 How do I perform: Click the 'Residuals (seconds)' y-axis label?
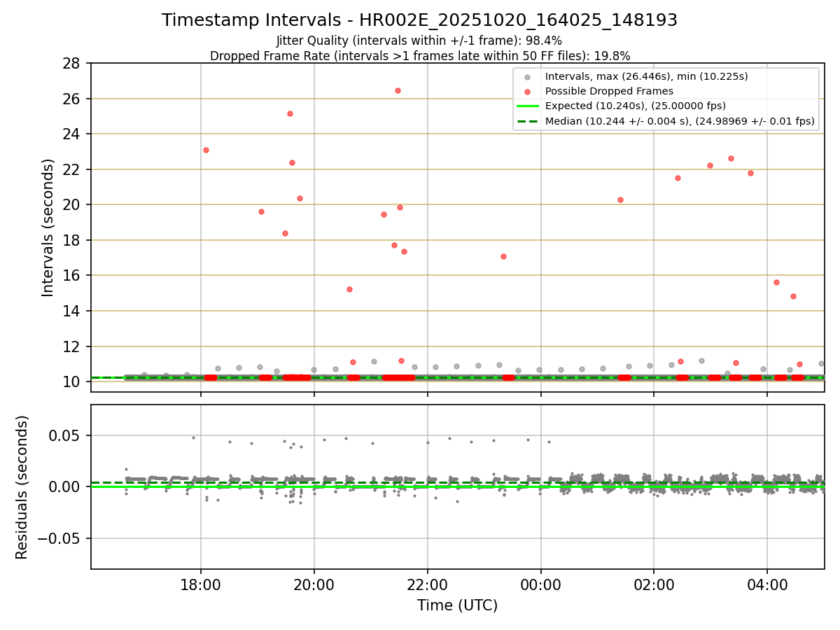pyautogui.click(x=22, y=486)
